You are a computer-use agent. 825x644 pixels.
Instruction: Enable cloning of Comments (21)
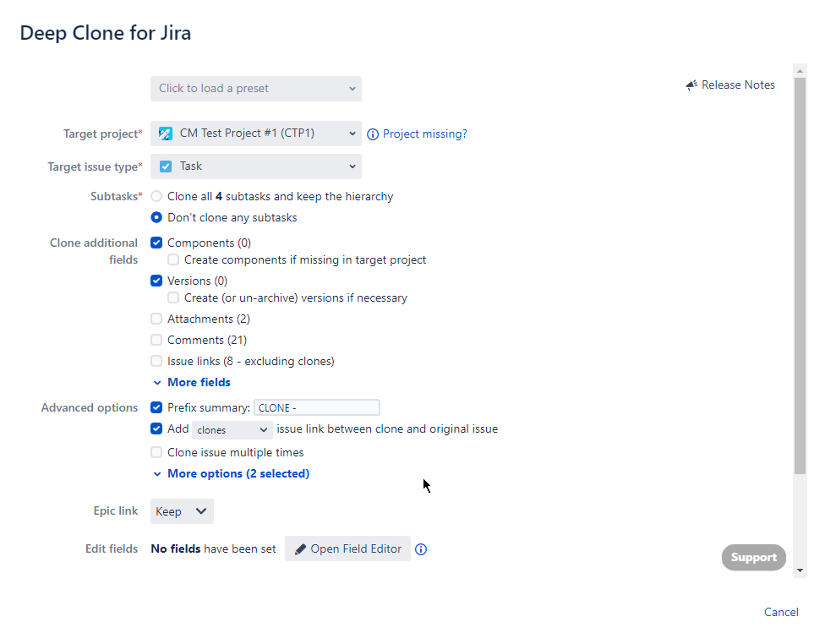[x=156, y=340]
